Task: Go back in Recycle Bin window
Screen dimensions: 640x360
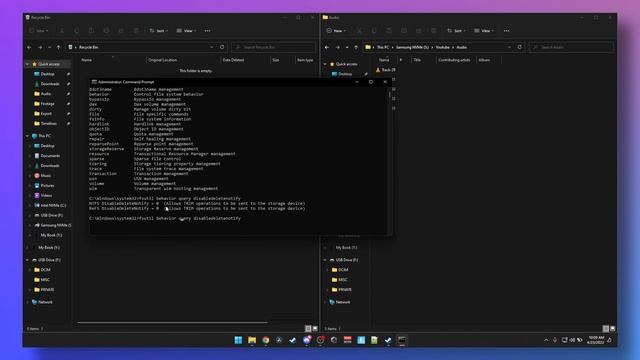Action: (29, 47)
